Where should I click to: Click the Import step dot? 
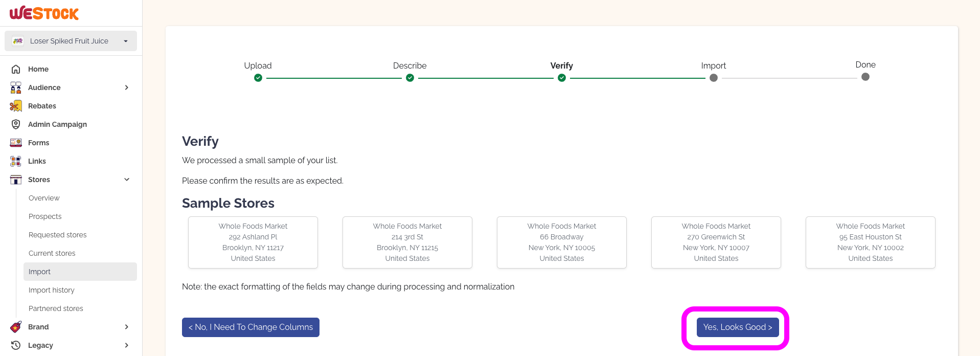pyautogui.click(x=714, y=78)
